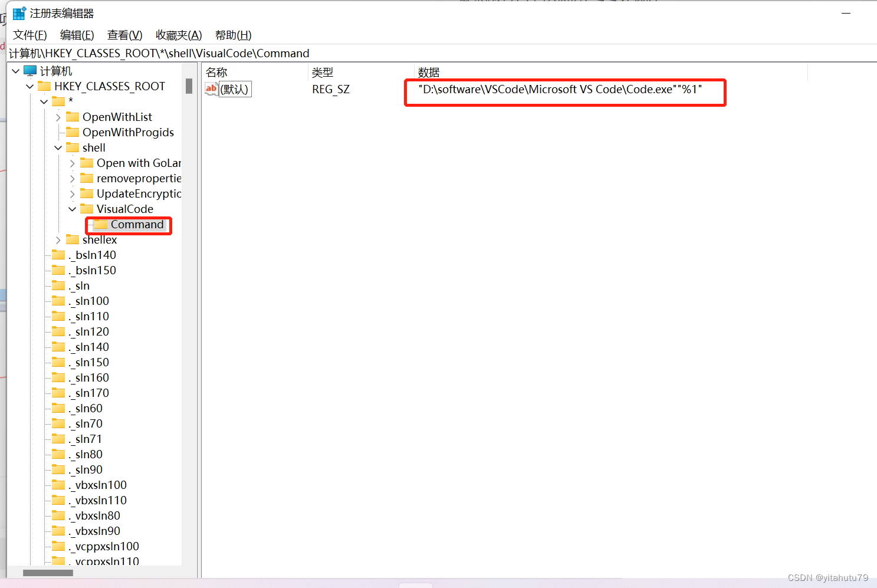Collapse the 计算机 root node
The height and width of the screenshot is (588, 877).
coord(16,71)
